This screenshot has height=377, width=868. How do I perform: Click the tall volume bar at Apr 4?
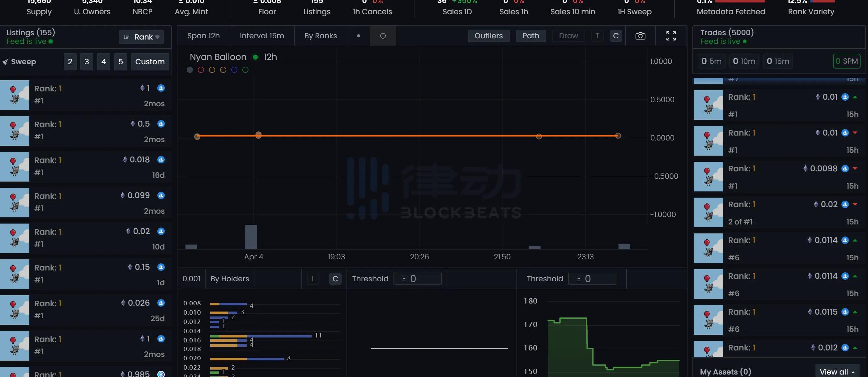point(251,237)
